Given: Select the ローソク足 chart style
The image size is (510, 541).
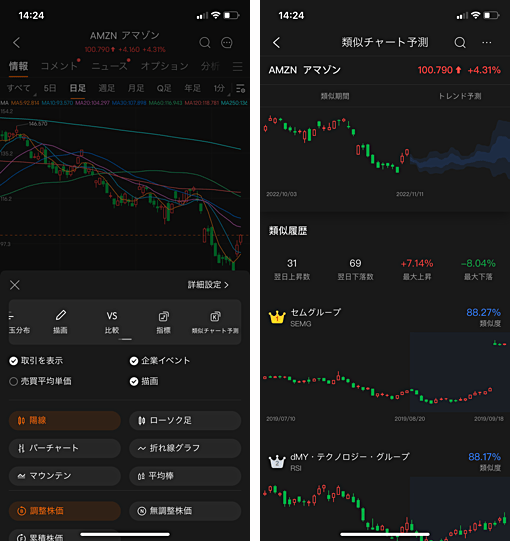Looking at the screenshot, I should click(x=185, y=421).
